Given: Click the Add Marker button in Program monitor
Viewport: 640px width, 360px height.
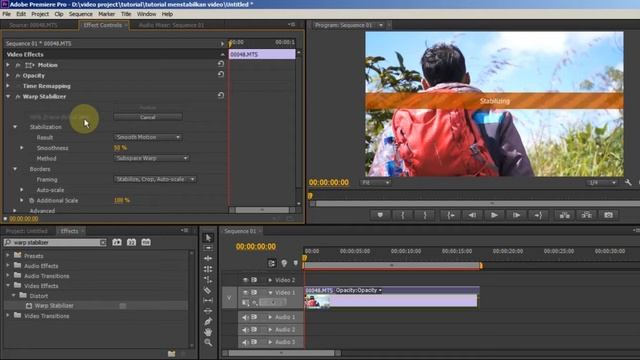Looking at the screenshot, I should point(380,215).
